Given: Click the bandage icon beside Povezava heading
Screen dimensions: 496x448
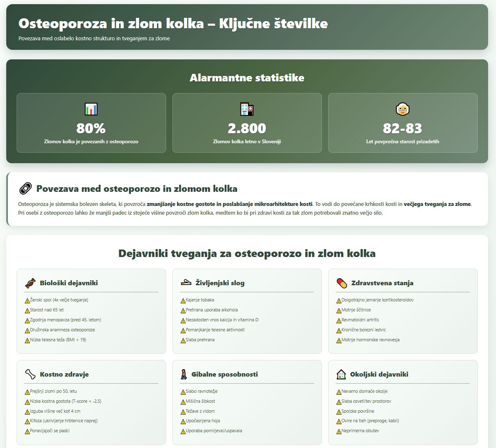Looking at the screenshot, I should pos(25,189).
